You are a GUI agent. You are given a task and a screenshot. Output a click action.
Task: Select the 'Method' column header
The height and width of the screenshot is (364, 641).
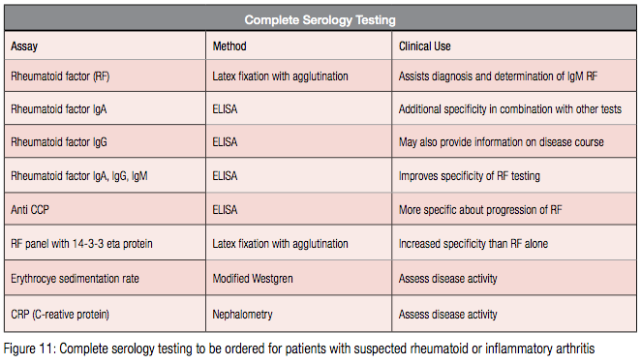click(229, 46)
